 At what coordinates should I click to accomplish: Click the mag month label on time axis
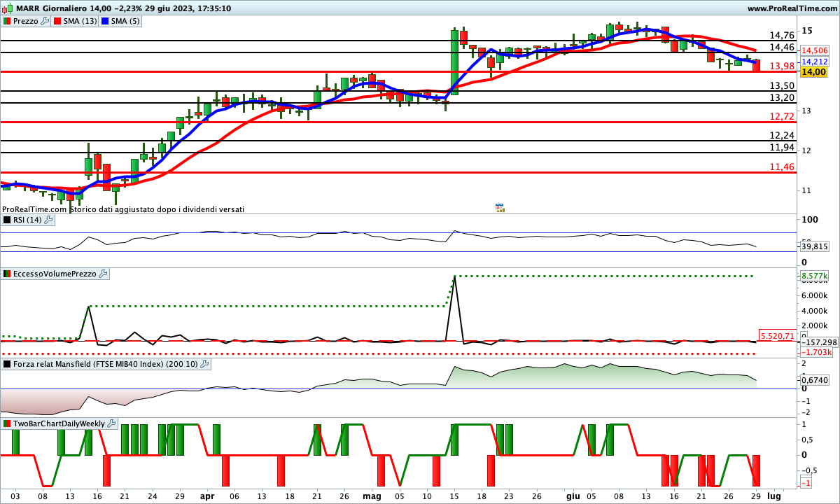coord(372,496)
